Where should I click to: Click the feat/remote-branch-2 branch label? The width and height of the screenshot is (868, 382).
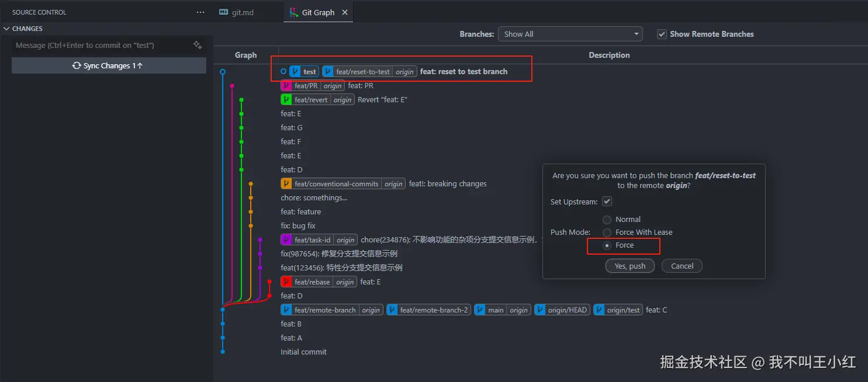pos(428,310)
